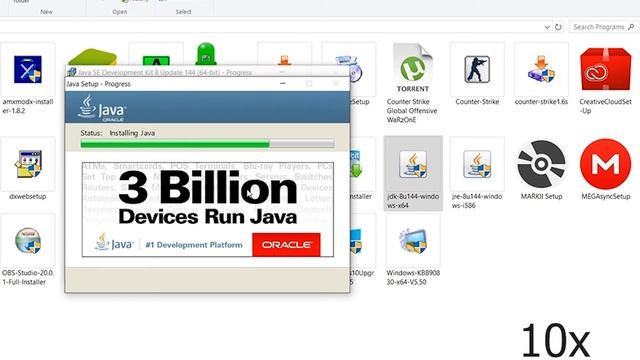Select the MEGAsyncSetup red M icon
The height and width of the screenshot is (360, 640).
point(605,164)
